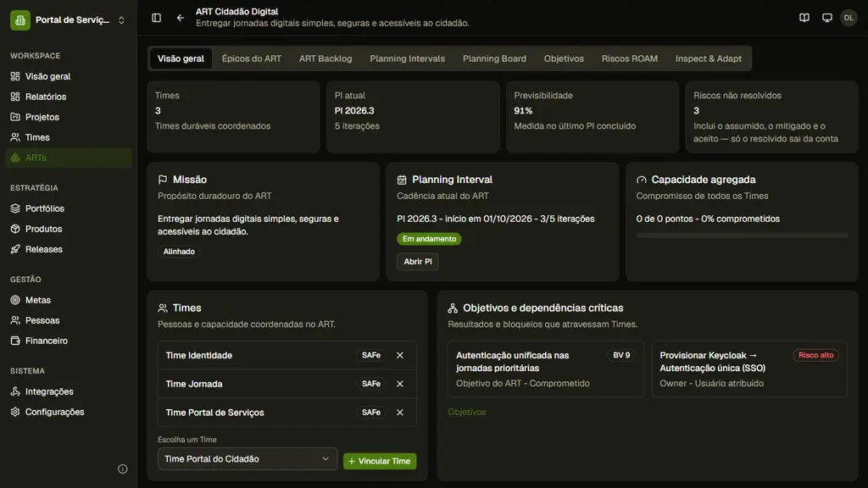Image resolution: width=868 pixels, height=488 pixels.
Task: Open the DL user avatar
Action: click(849, 18)
